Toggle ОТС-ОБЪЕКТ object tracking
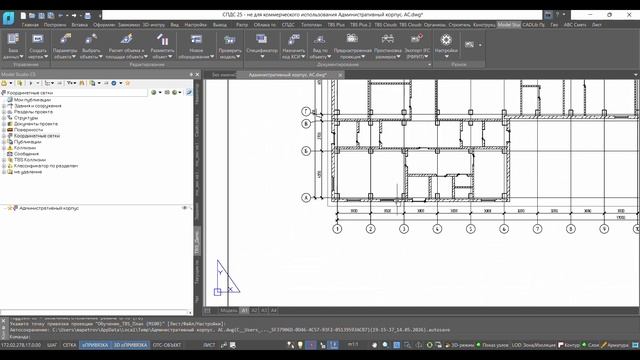 [167, 345]
